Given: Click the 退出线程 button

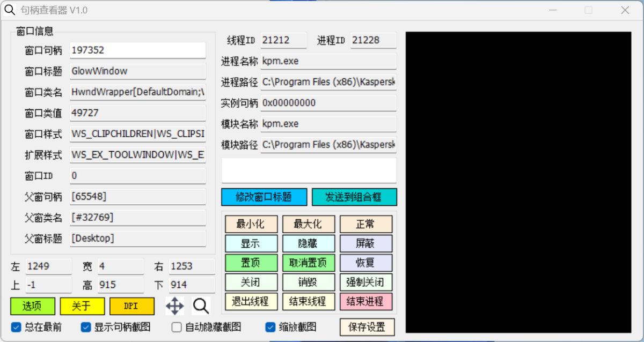Looking at the screenshot, I should 251,301.
